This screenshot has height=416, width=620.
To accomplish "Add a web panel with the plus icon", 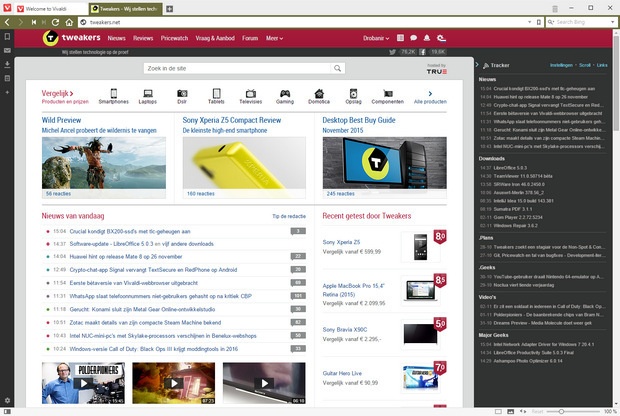I will [7, 92].
